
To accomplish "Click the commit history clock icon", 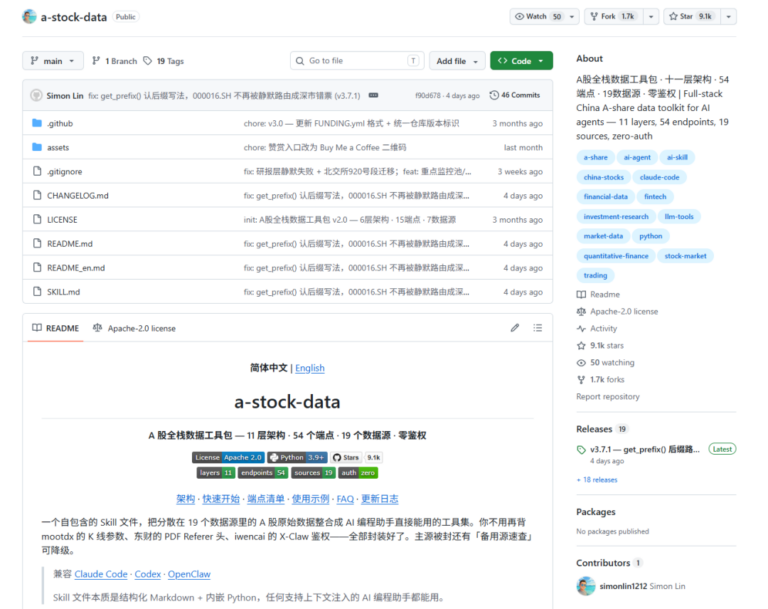I will click(494, 95).
